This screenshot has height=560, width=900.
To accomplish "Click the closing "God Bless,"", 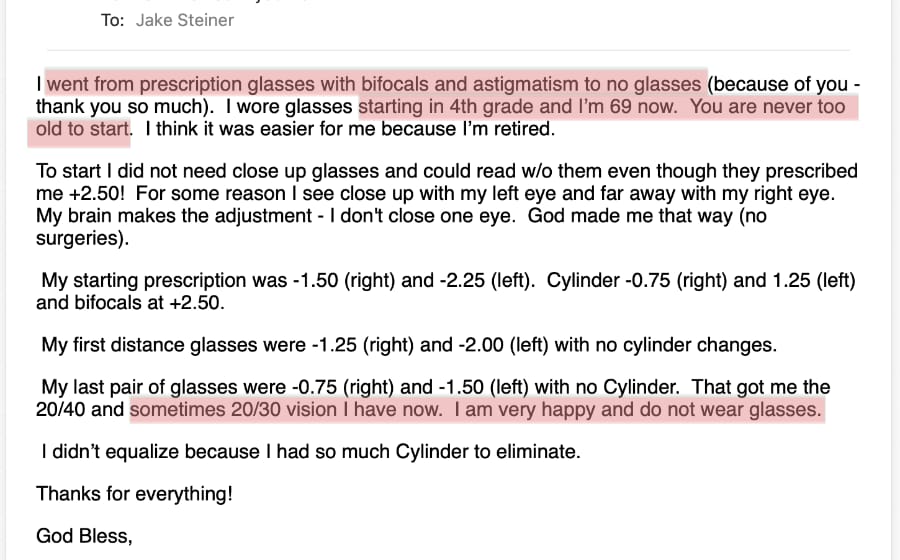I will (x=84, y=537).
